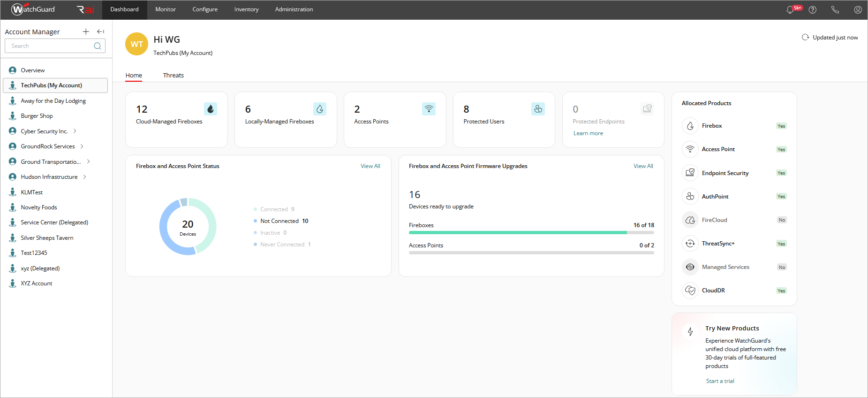868x398 pixels.
Task: Click the AuthPoint product icon
Action: click(x=690, y=196)
